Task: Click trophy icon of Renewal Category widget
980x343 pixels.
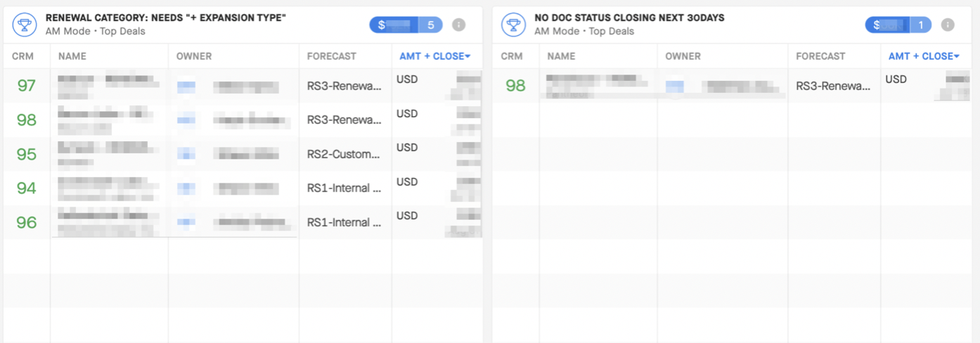Action: [25, 25]
